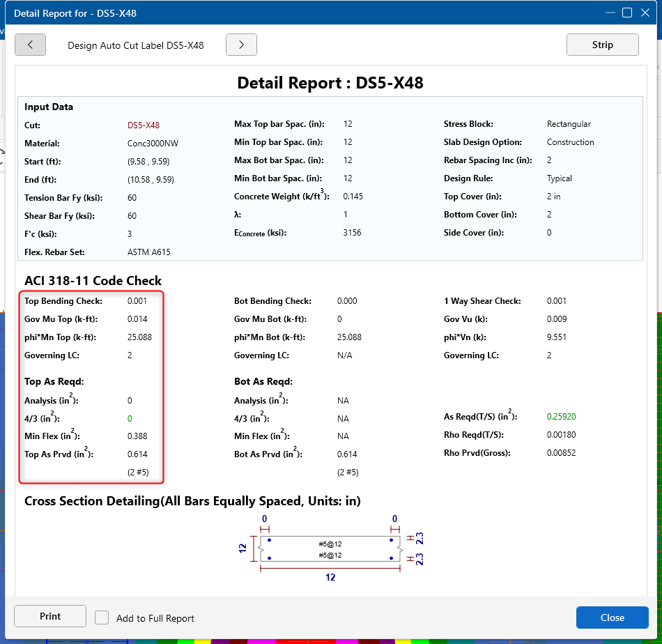
Task: Click the Top As Prvd value 0.614
Action: [x=137, y=454]
